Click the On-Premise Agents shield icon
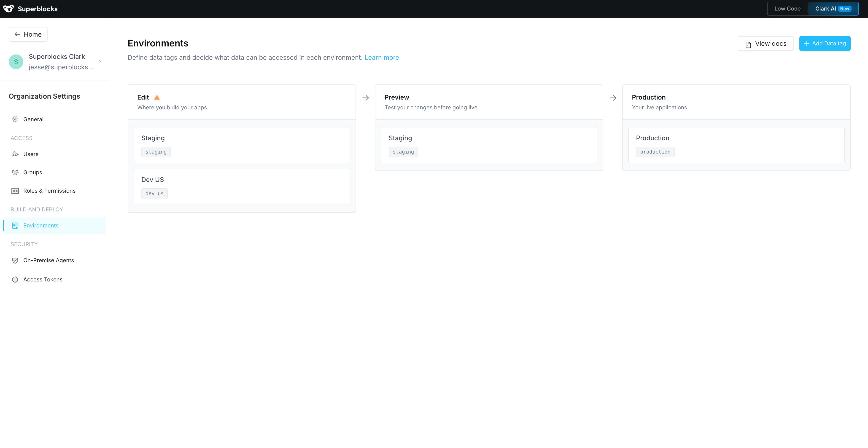This screenshot has width=868, height=448. [x=15, y=260]
